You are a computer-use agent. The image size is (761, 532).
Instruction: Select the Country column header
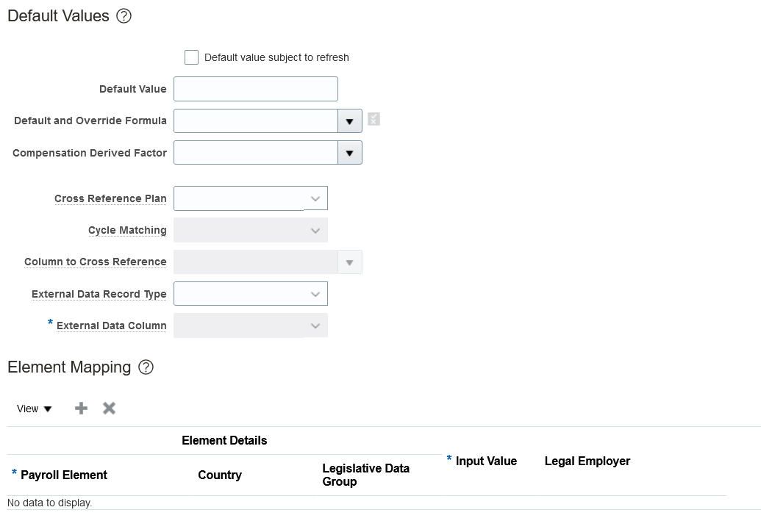[x=220, y=475]
